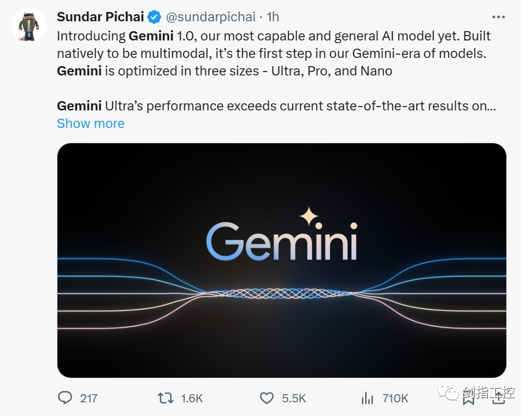The image size is (532, 416).
Task: Open the three-dot more options menu
Action: click(x=498, y=17)
